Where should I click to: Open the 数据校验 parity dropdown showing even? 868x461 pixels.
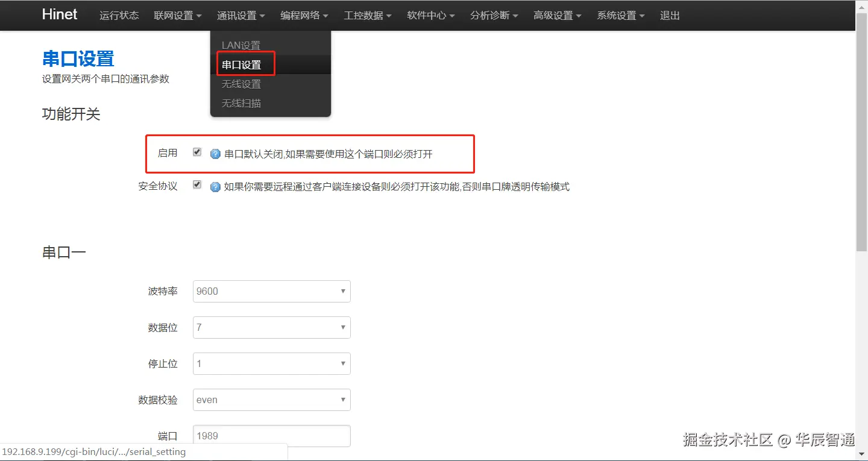[271, 400]
